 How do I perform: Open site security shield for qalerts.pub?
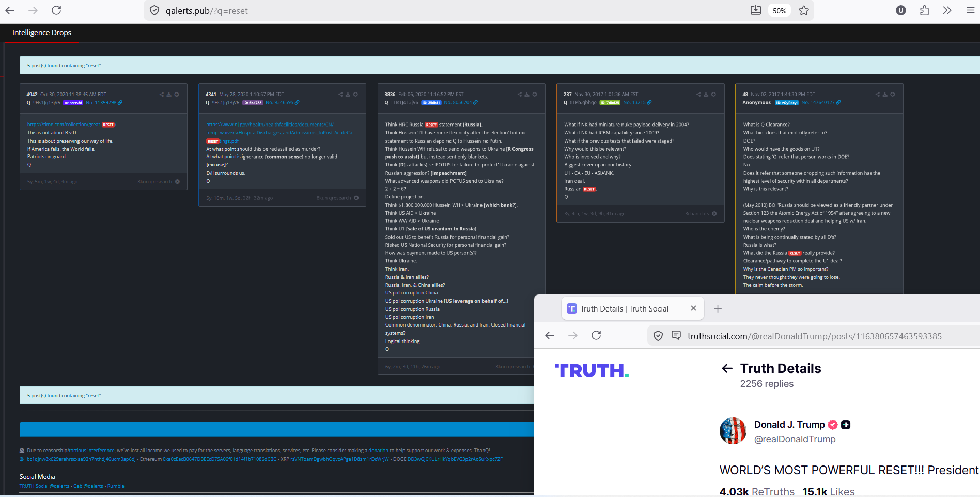[x=154, y=11]
